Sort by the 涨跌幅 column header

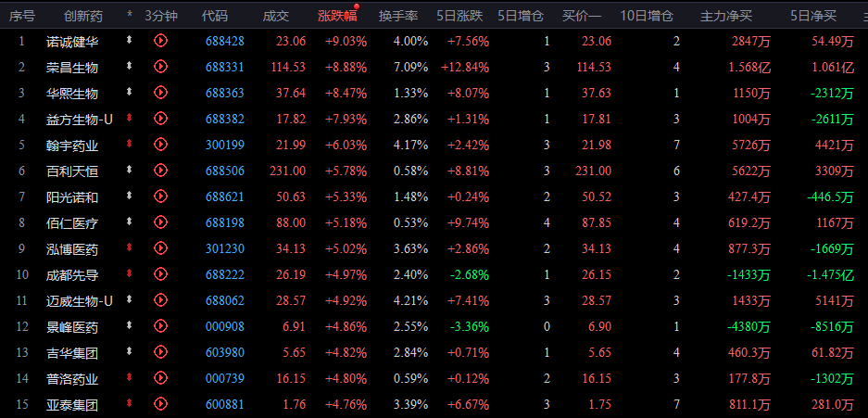(x=337, y=16)
